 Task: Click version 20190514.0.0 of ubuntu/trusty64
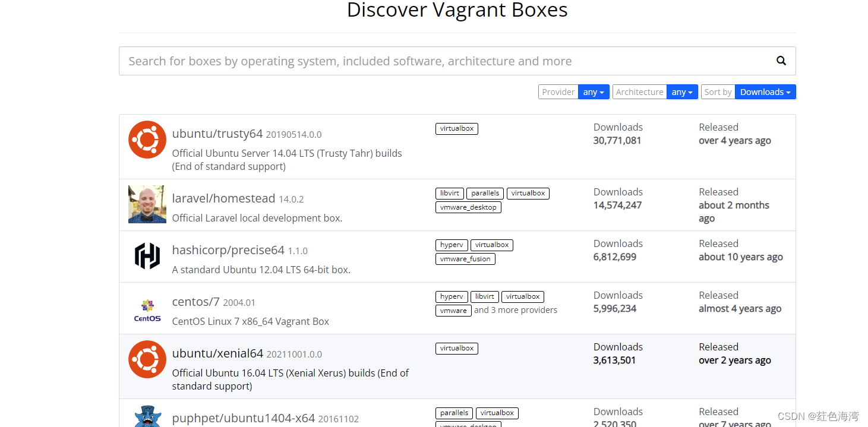pos(293,135)
